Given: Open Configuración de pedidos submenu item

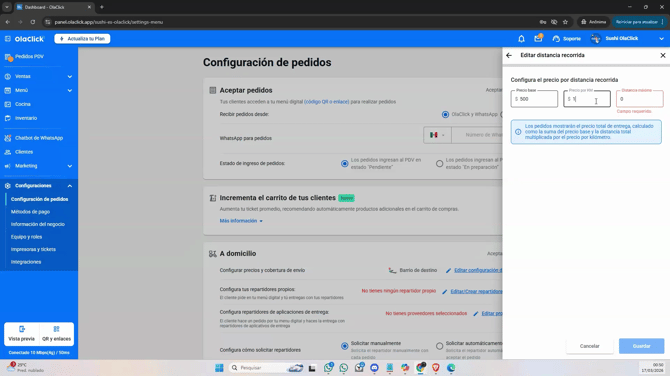Looking at the screenshot, I should [39, 199].
